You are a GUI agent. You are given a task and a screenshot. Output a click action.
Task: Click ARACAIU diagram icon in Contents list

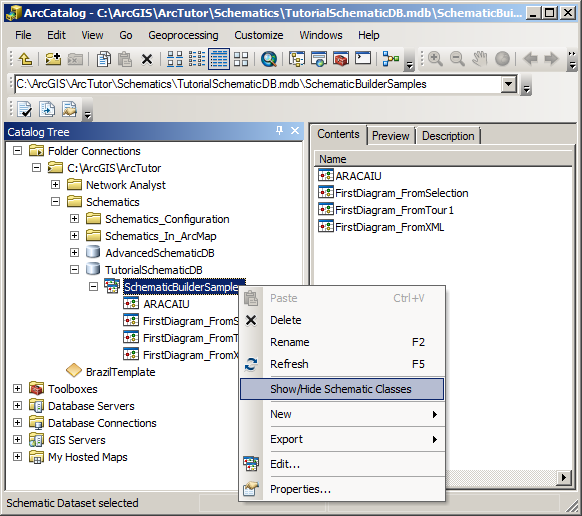coord(326,175)
